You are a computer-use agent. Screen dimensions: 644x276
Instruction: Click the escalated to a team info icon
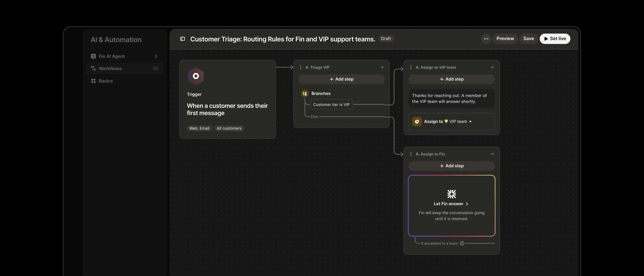pyautogui.click(x=462, y=243)
